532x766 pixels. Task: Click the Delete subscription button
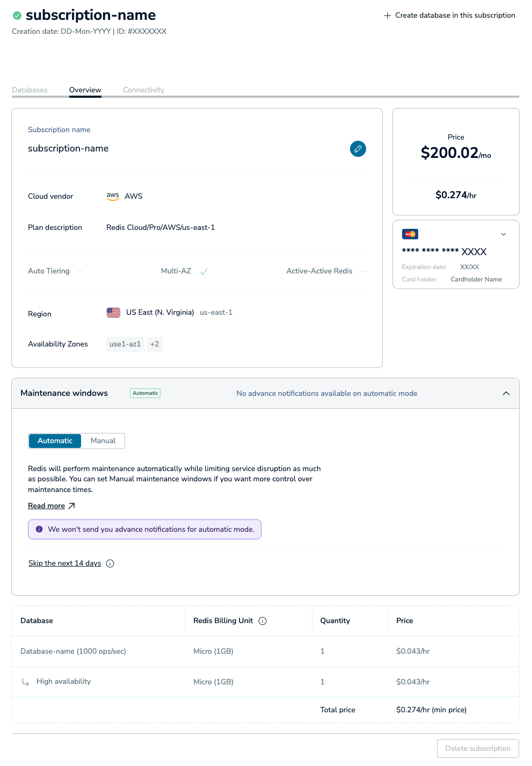tap(478, 749)
